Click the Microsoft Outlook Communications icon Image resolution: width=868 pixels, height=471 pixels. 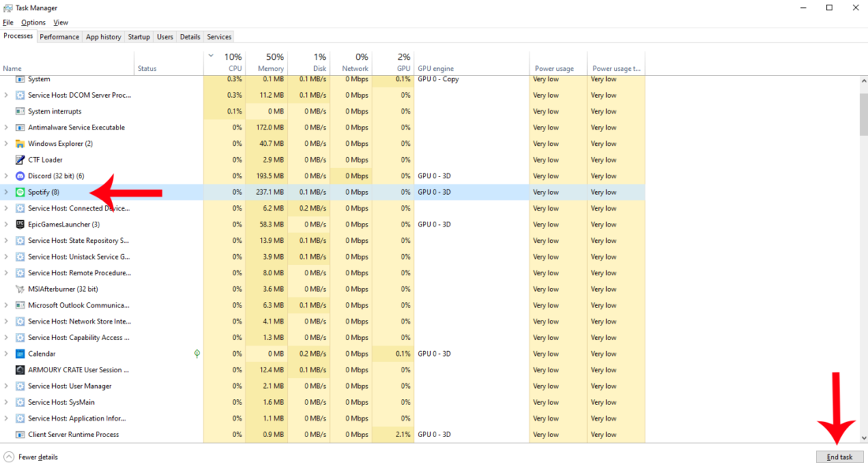(x=20, y=305)
